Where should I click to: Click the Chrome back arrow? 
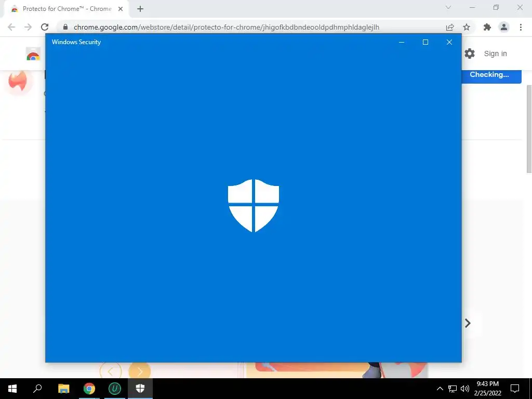11,27
